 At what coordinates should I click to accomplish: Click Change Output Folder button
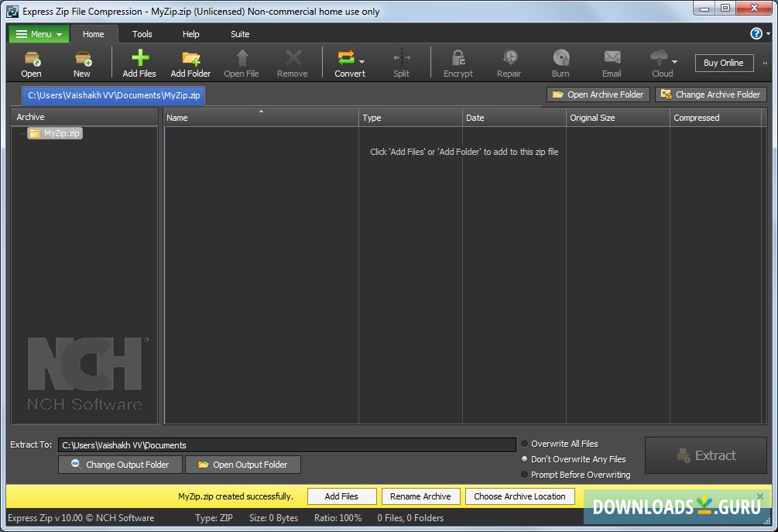point(120,465)
